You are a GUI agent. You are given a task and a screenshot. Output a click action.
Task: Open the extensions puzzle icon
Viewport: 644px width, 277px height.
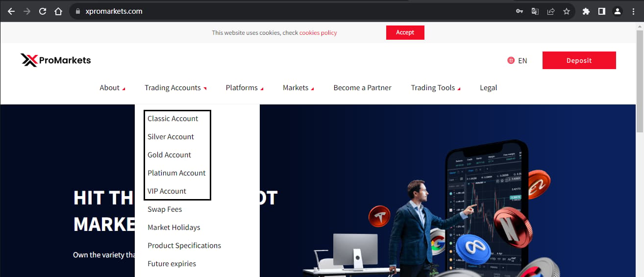pos(586,11)
